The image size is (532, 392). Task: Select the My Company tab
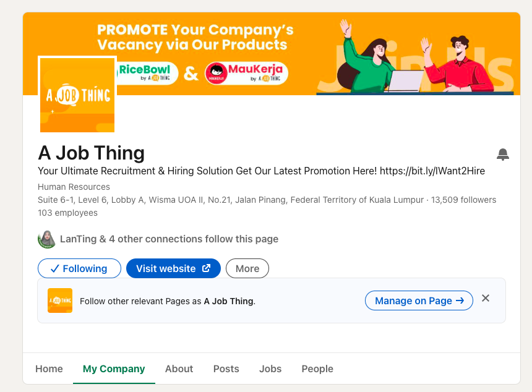pos(114,369)
